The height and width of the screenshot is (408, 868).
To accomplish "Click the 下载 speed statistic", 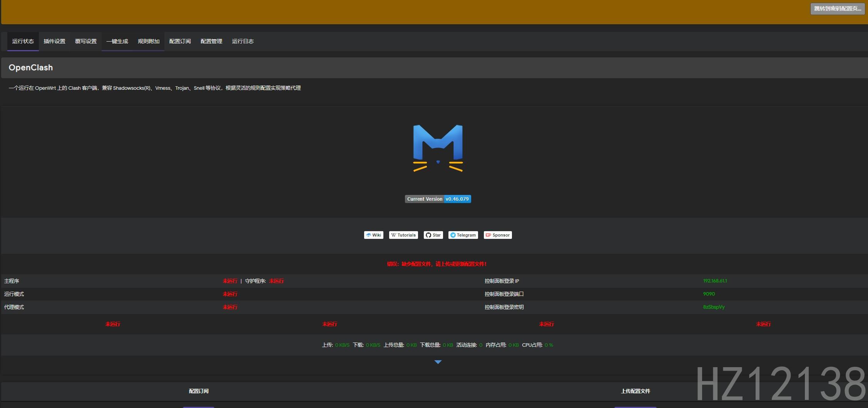I will pos(366,345).
